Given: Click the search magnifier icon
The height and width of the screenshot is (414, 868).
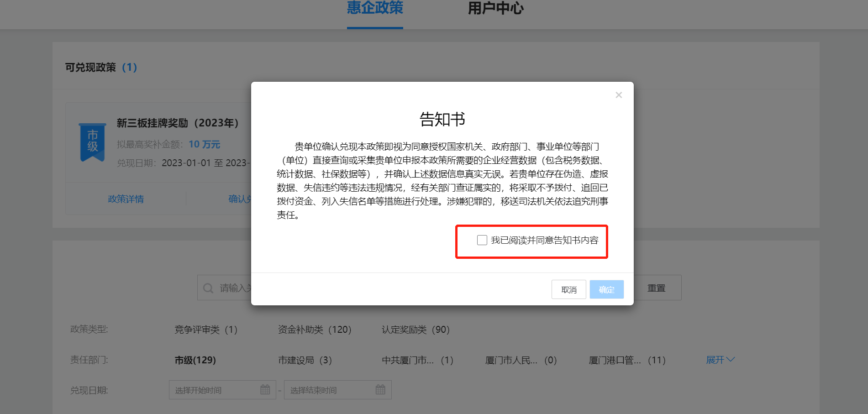Looking at the screenshot, I should pyautogui.click(x=208, y=288).
